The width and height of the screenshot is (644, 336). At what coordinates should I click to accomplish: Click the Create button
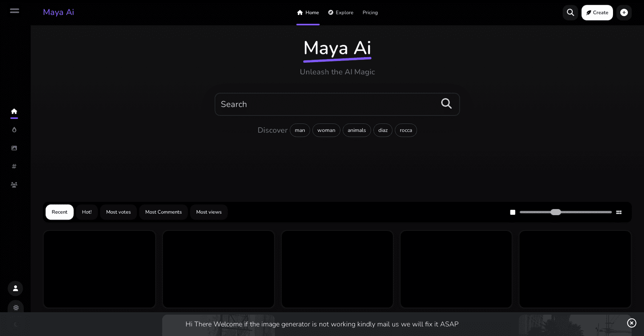point(597,12)
